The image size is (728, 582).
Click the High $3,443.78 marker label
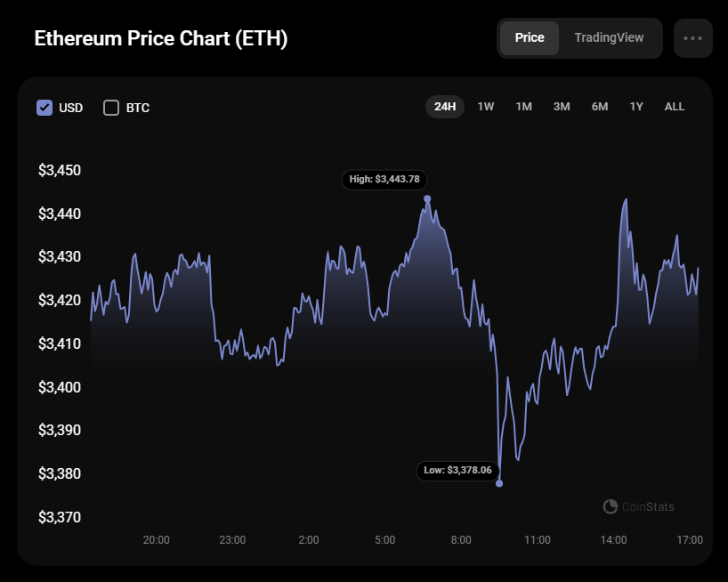point(384,180)
